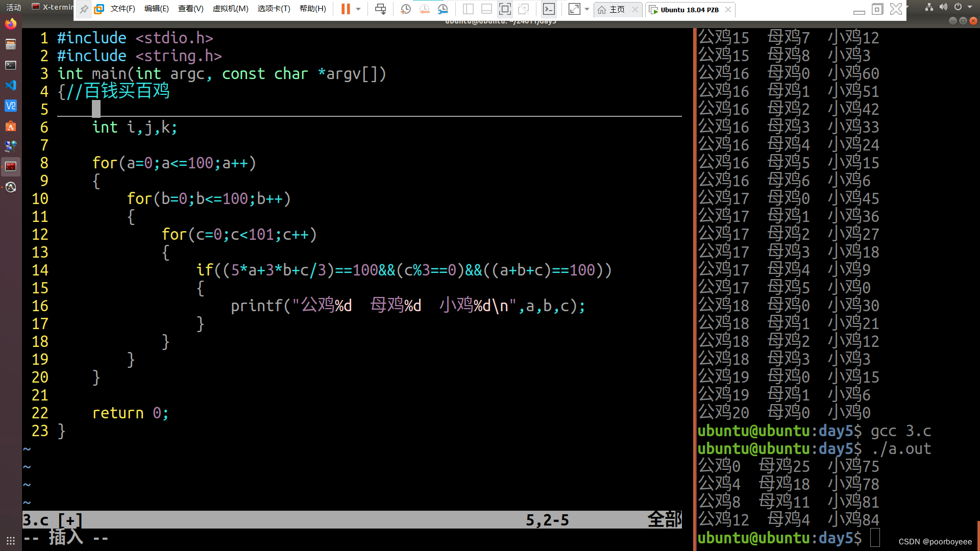Click the stretch guest display icon

pos(574,9)
